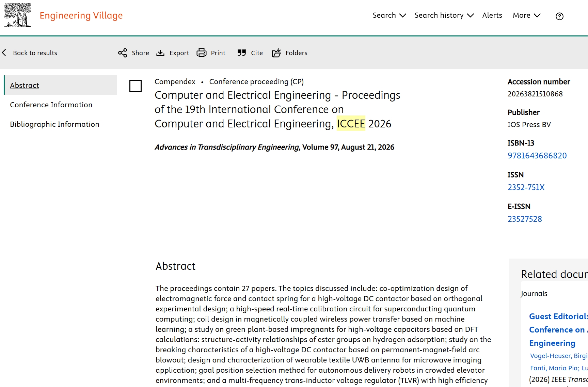Viewport: 588px width, 387px height.
Task: Open ISBN-13 link 9781643686820
Action: click(537, 156)
